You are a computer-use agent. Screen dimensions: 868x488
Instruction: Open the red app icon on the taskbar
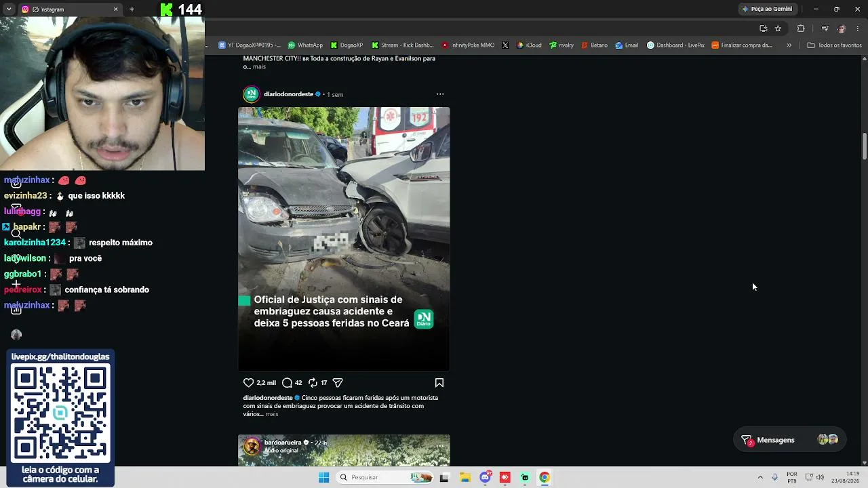[x=505, y=477]
